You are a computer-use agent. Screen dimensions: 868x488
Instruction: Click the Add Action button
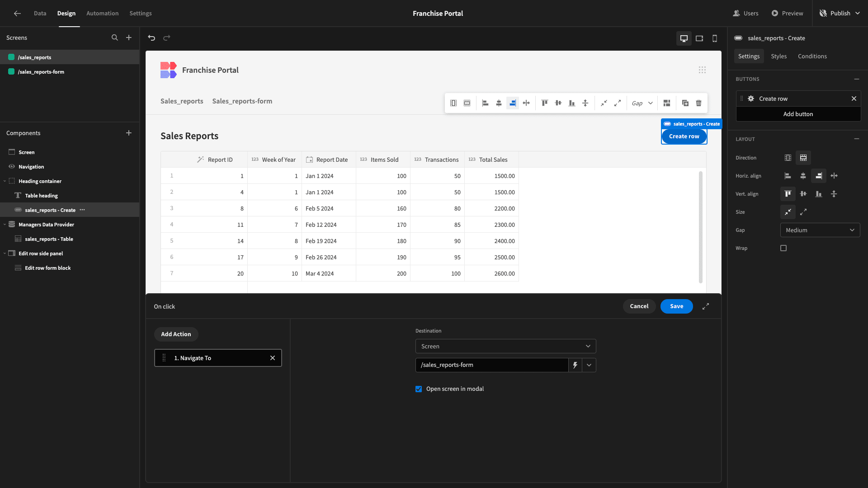pyautogui.click(x=176, y=334)
